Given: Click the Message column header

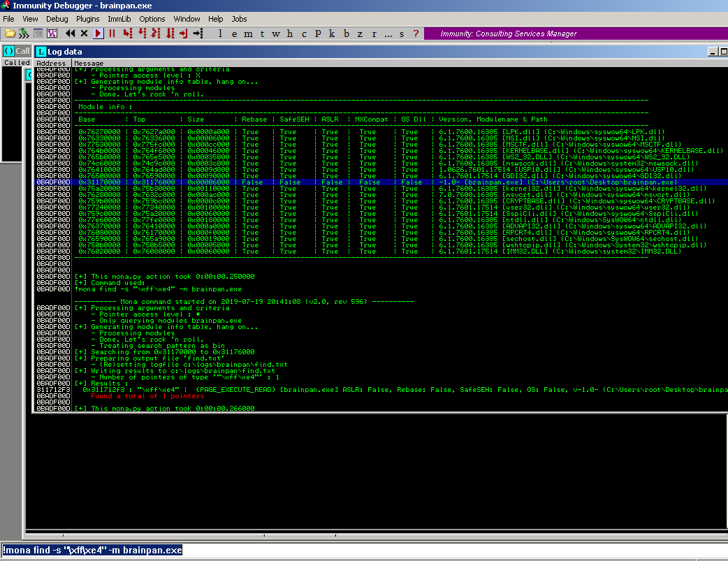Looking at the screenshot, I should pyautogui.click(x=400, y=63).
